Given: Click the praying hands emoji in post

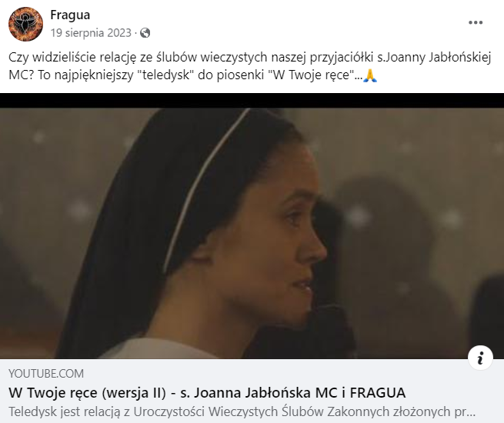Looking at the screenshot, I should coord(369,75).
